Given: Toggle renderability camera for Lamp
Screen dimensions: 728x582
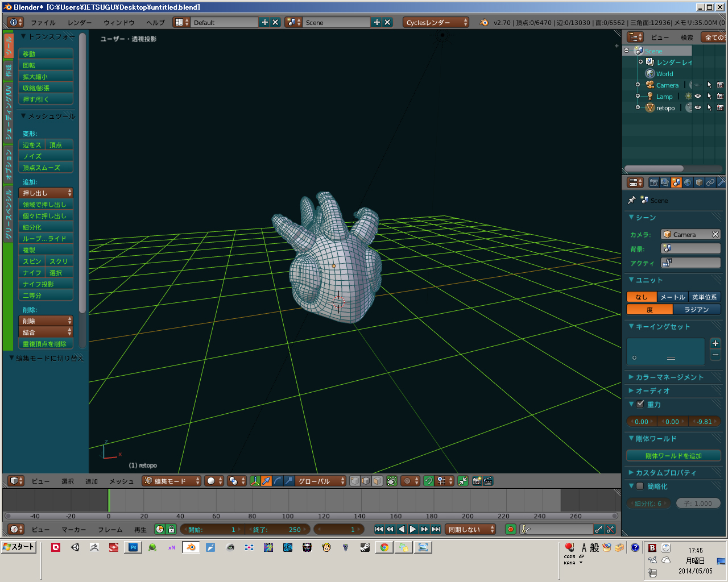Looking at the screenshot, I should coord(720,96).
